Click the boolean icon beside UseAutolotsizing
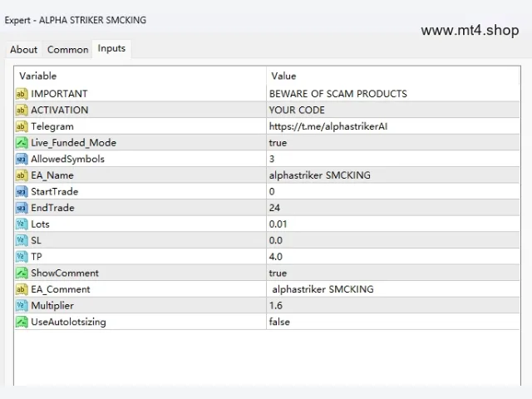 tap(22, 322)
